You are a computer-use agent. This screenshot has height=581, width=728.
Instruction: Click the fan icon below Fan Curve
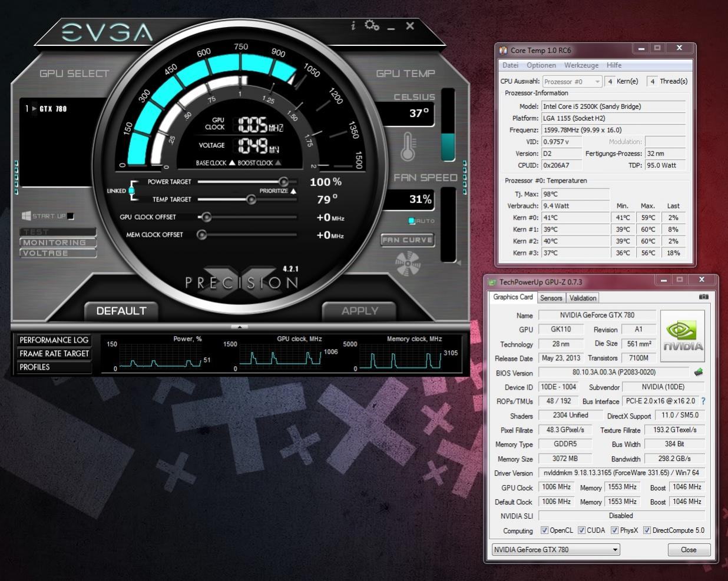pyautogui.click(x=408, y=263)
